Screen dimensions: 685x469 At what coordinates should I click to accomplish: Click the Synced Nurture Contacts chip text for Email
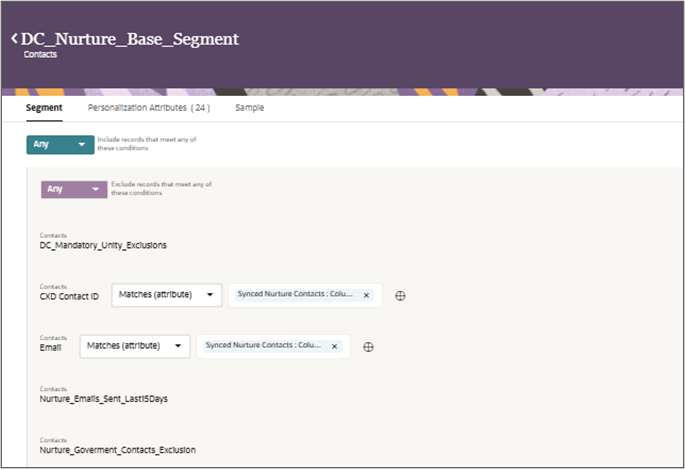click(263, 345)
